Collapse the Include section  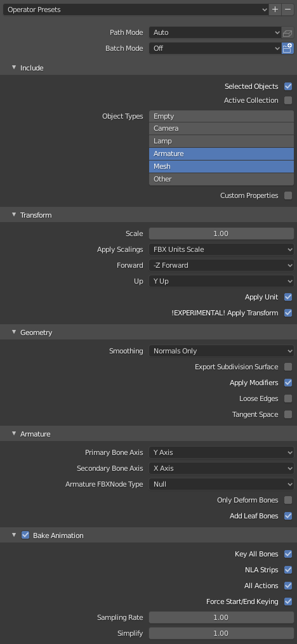tap(14, 67)
